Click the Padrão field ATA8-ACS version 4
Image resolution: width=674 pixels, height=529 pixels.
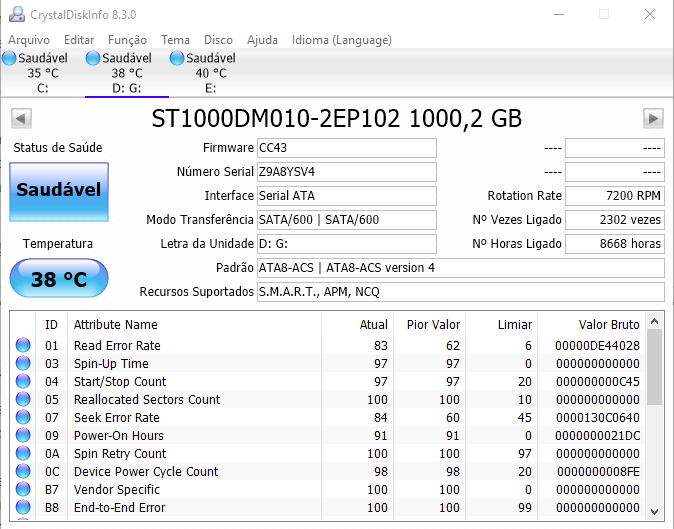[x=461, y=268]
